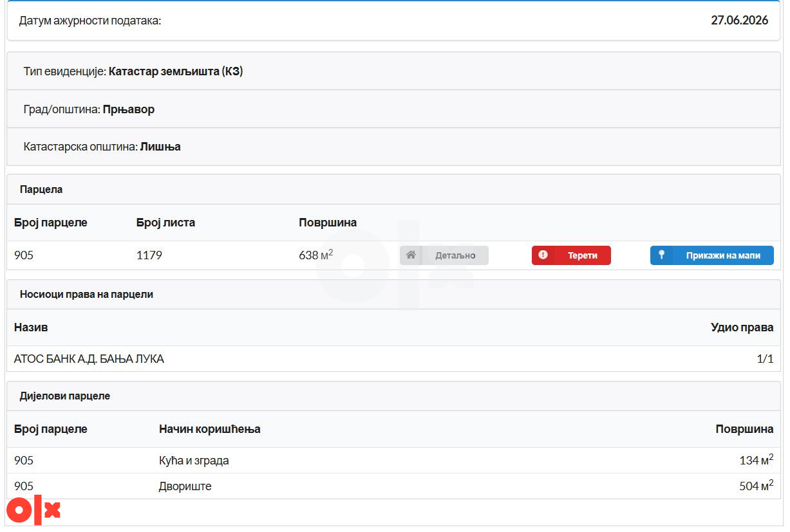
Task: Click the Тип евиденције Катастар земљишта row
Action: 393,71
